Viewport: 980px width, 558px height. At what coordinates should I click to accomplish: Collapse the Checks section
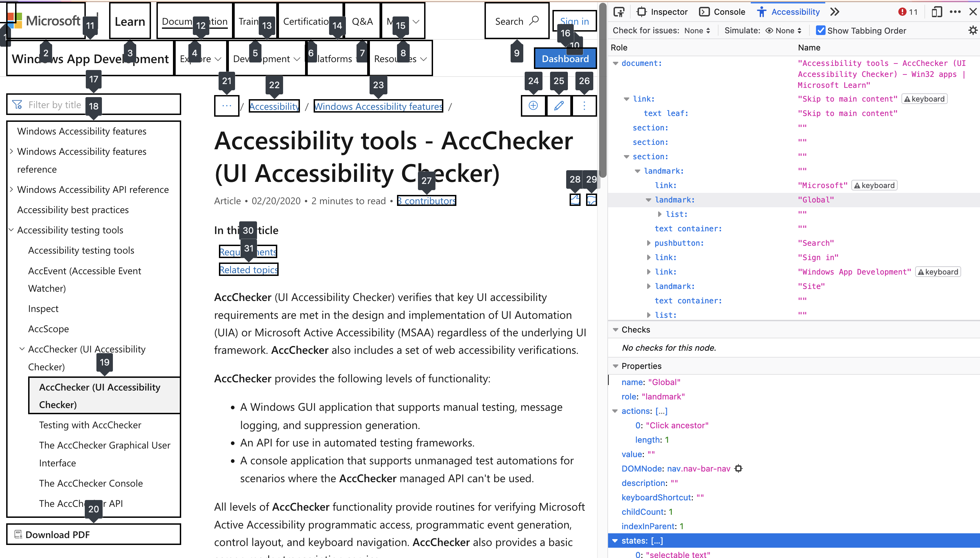coord(615,329)
